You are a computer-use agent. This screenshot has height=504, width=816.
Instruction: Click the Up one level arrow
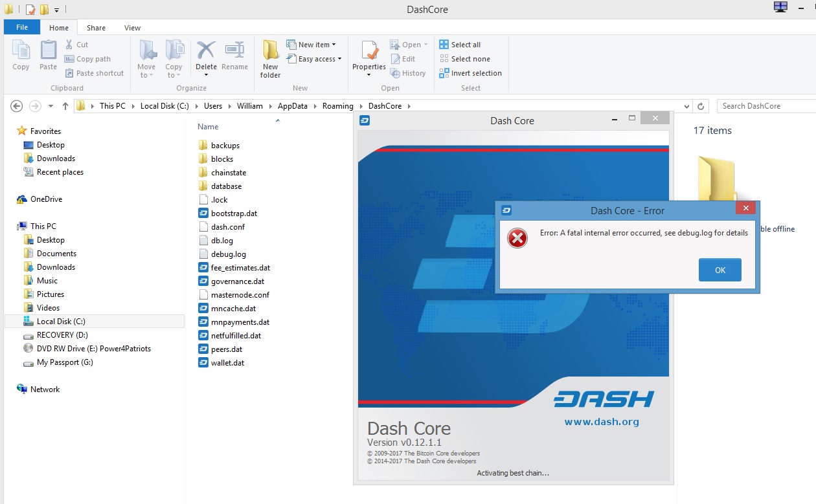tap(65, 106)
